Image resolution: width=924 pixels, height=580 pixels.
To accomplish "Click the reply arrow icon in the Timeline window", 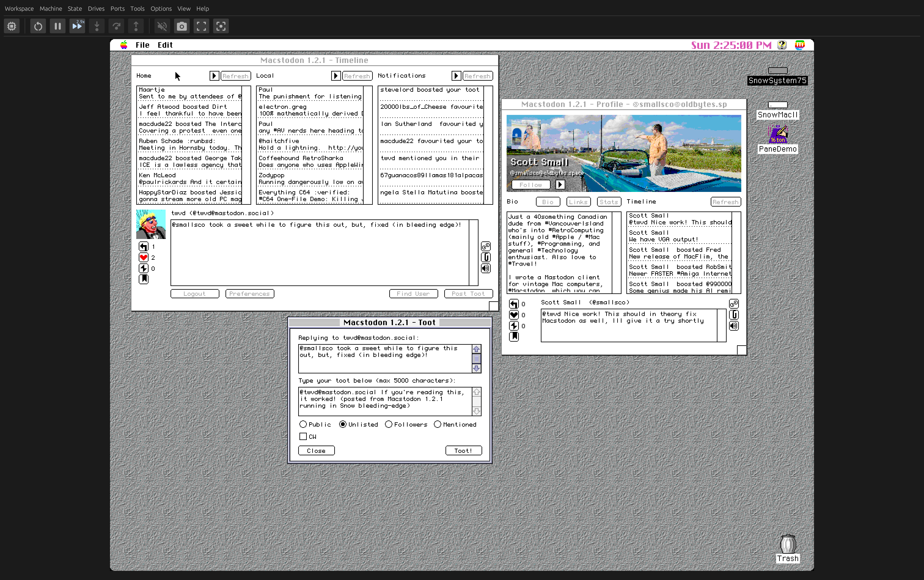I will [143, 246].
